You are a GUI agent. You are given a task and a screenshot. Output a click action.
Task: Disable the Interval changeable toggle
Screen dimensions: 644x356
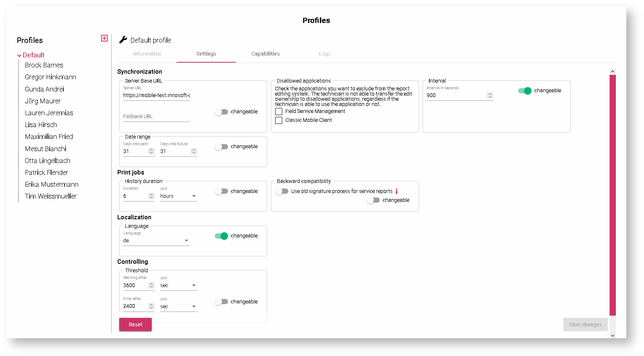click(x=525, y=91)
